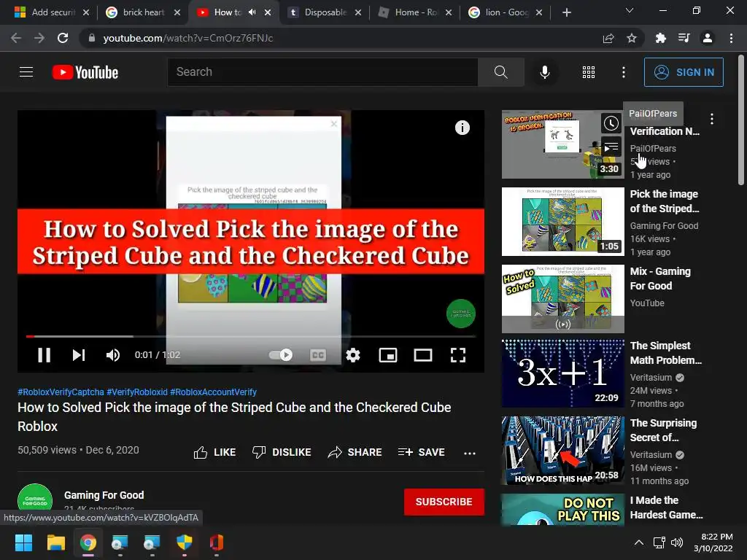
Task: Go to the YouTube home logo
Action: click(x=85, y=72)
